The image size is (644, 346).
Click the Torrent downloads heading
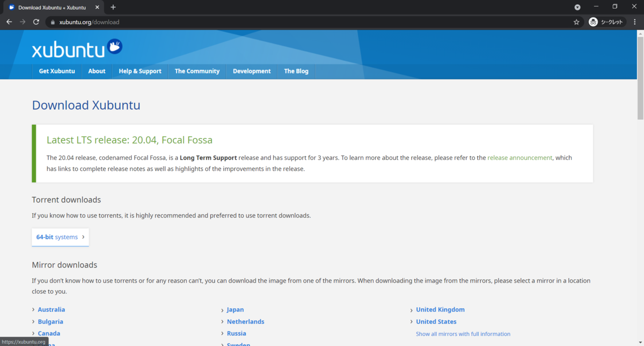[66, 200]
